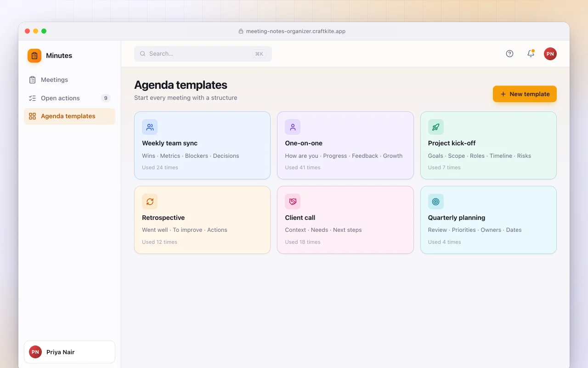Click the search magnifier icon
Screen dimensions: 588x368
[143, 54]
